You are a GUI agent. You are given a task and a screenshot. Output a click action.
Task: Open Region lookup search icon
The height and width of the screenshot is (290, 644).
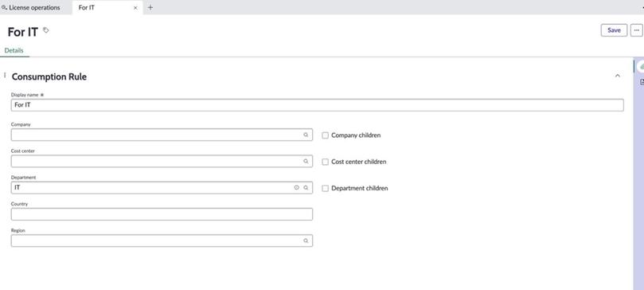pyautogui.click(x=306, y=241)
